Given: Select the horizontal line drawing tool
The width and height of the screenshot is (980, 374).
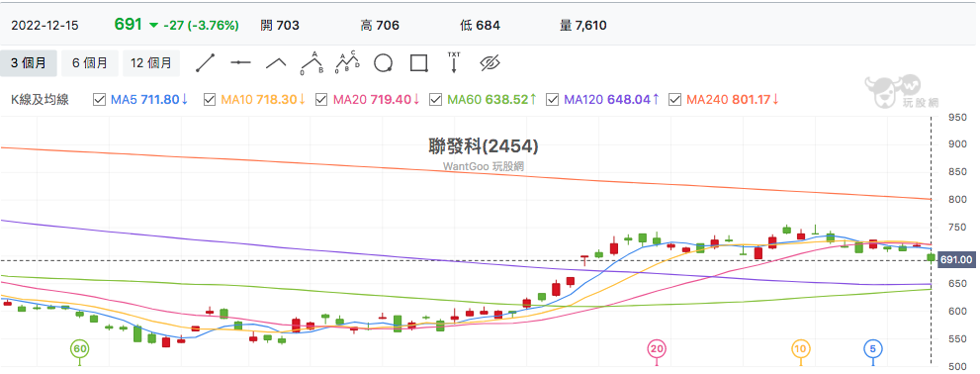Looking at the screenshot, I should [240, 63].
